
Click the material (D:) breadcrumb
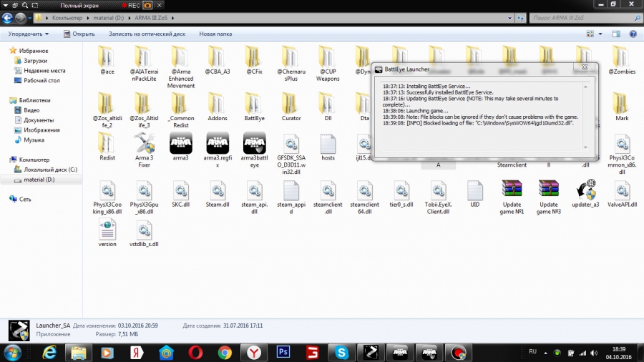click(109, 18)
